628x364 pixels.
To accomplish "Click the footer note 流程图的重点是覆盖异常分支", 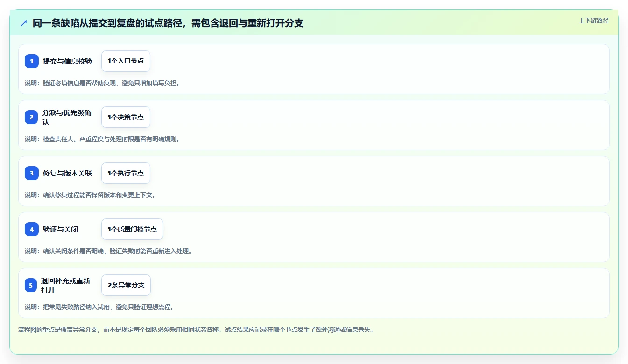I will (196, 329).
